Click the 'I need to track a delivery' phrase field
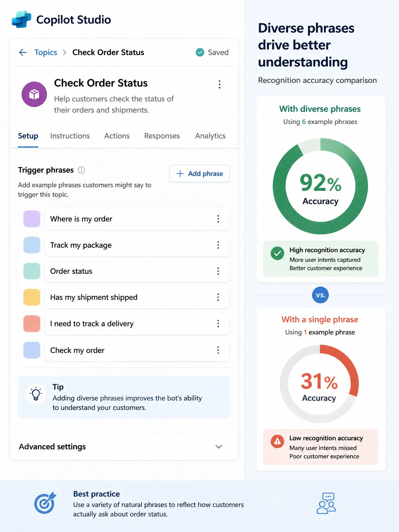This screenshot has height=532, width=399. coord(137,324)
